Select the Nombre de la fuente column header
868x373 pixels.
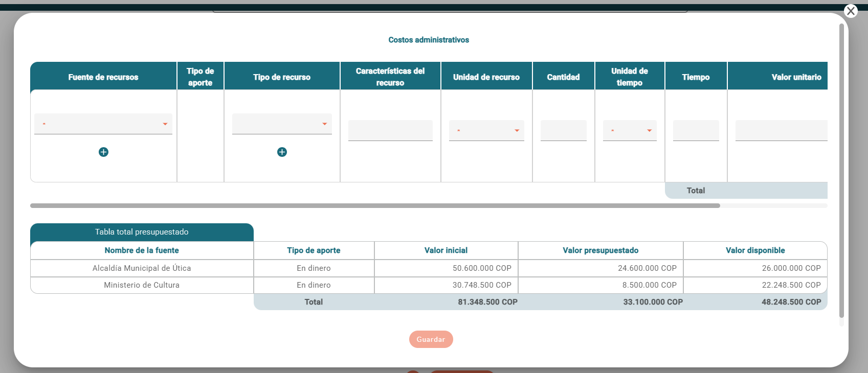tap(142, 250)
